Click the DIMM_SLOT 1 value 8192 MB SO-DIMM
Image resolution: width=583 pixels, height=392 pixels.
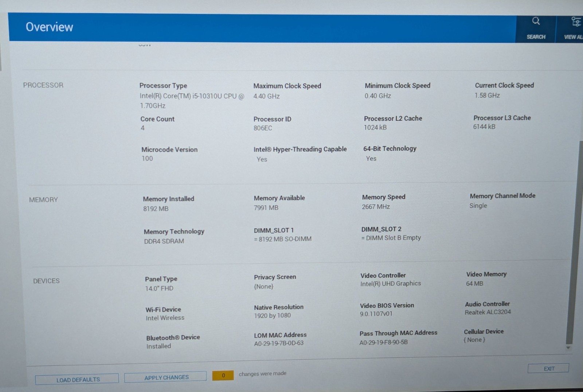[x=283, y=239]
